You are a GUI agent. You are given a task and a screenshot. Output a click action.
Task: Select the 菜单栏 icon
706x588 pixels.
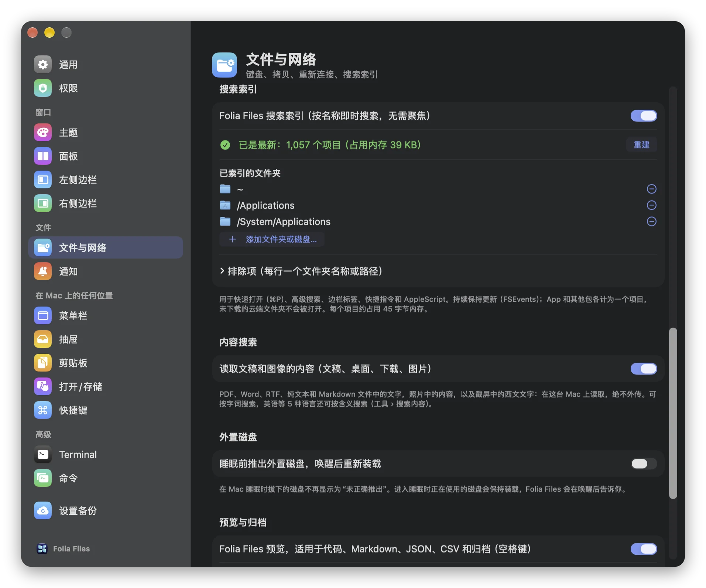pyautogui.click(x=43, y=316)
